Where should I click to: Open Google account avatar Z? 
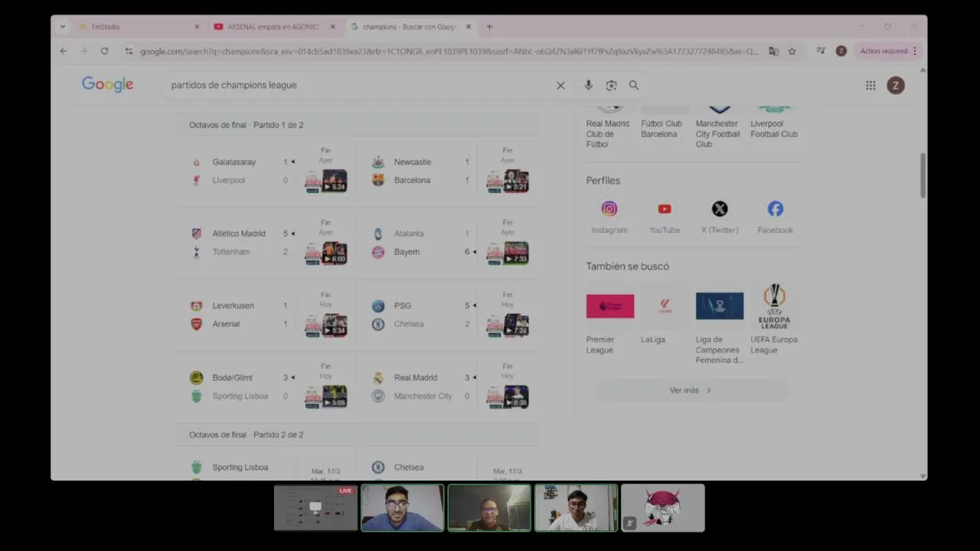[896, 86]
